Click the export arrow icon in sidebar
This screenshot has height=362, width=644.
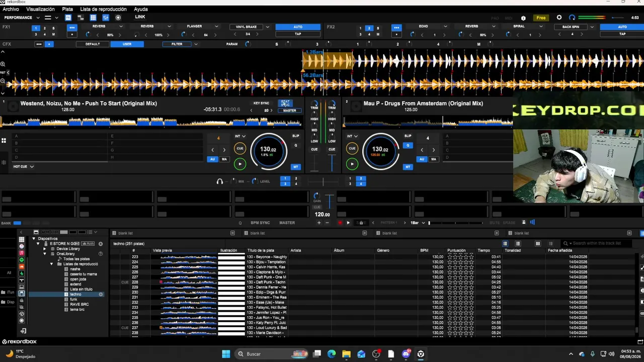pos(23,331)
